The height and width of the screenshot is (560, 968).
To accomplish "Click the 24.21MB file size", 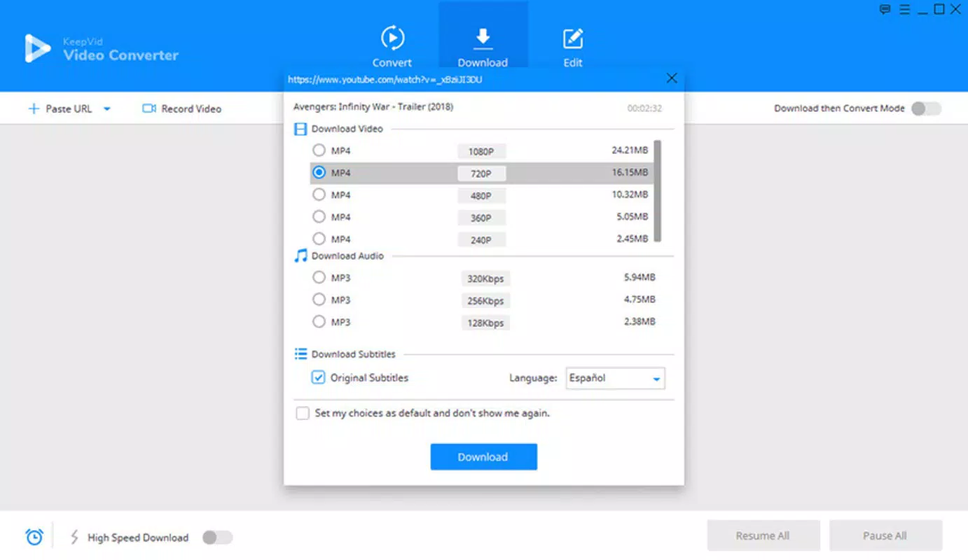I will click(630, 150).
